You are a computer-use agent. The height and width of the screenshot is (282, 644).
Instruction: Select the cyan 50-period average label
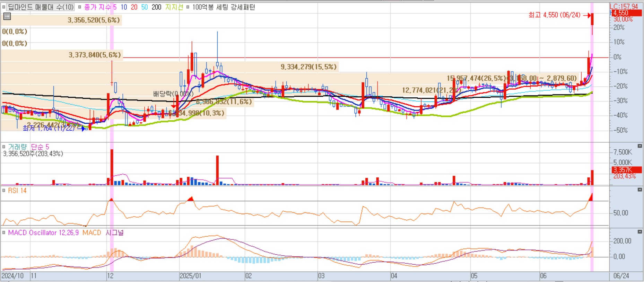(x=145, y=7)
